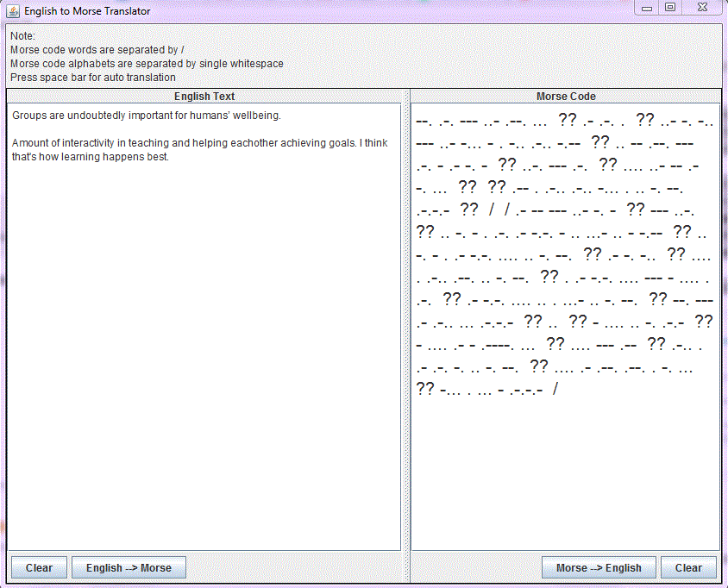The height and width of the screenshot is (588, 728).
Task: Clear the English Text pane
Action: click(x=39, y=567)
